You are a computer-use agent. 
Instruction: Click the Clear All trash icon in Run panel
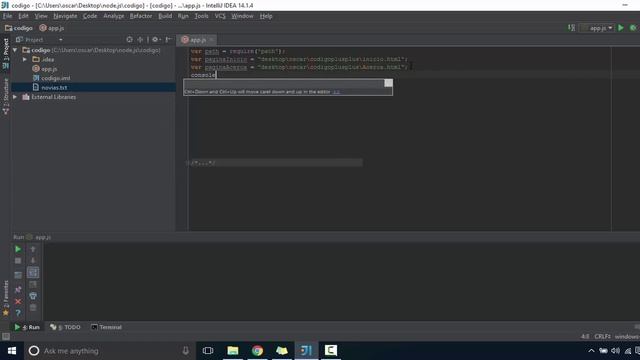pos(33,307)
